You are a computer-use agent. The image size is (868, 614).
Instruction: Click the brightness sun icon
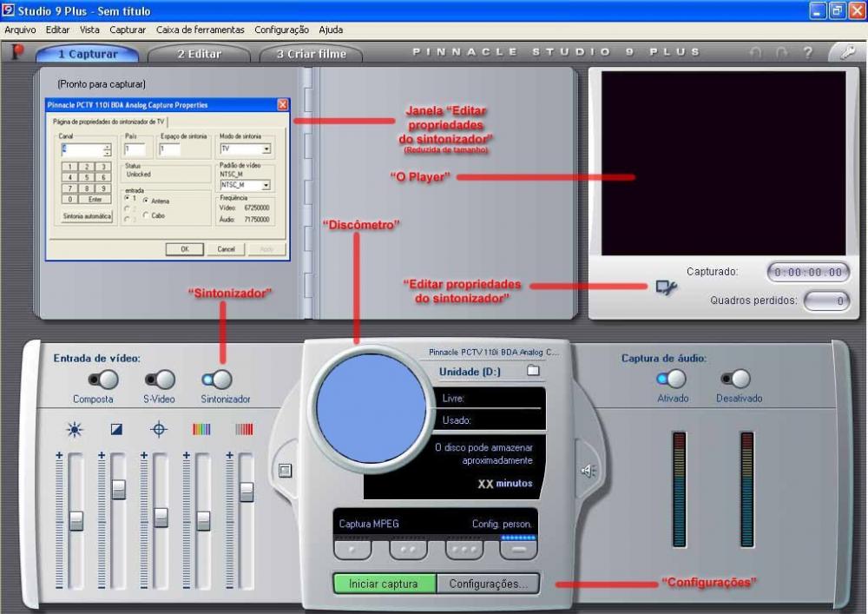pyautogui.click(x=76, y=429)
